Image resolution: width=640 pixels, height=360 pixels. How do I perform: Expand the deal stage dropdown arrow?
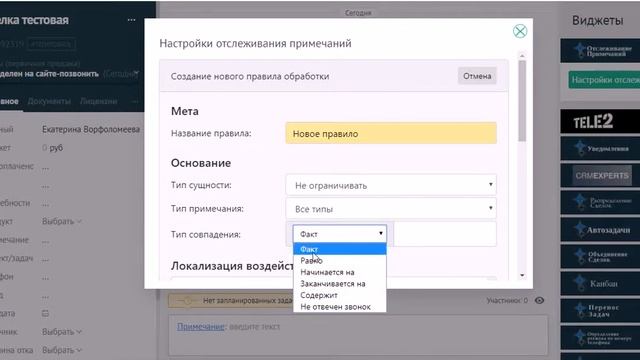tap(136, 73)
